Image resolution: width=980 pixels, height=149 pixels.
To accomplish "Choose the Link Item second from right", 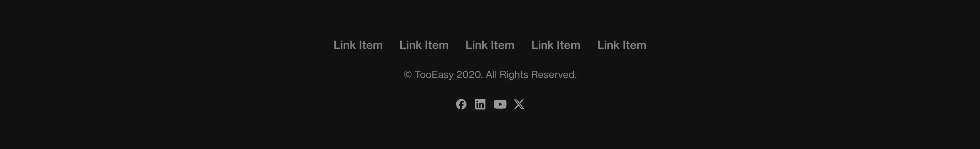I will pyautogui.click(x=556, y=45).
